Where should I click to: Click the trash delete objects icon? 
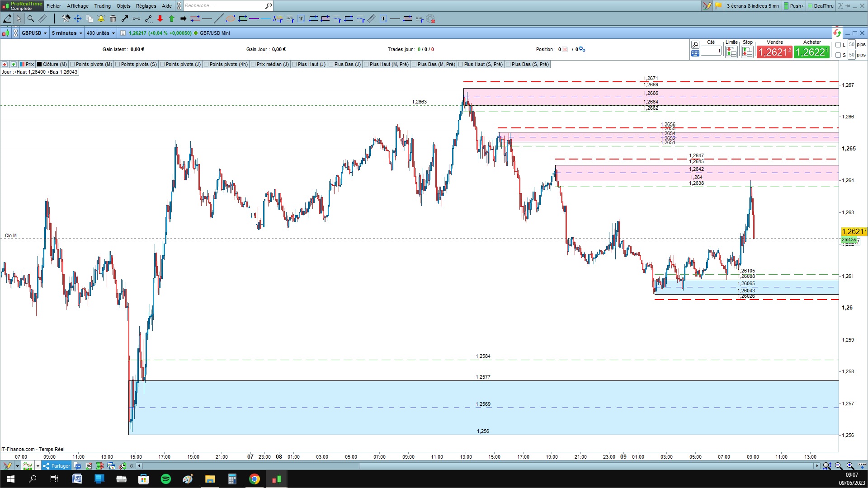pyautogui.click(x=113, y=19)
